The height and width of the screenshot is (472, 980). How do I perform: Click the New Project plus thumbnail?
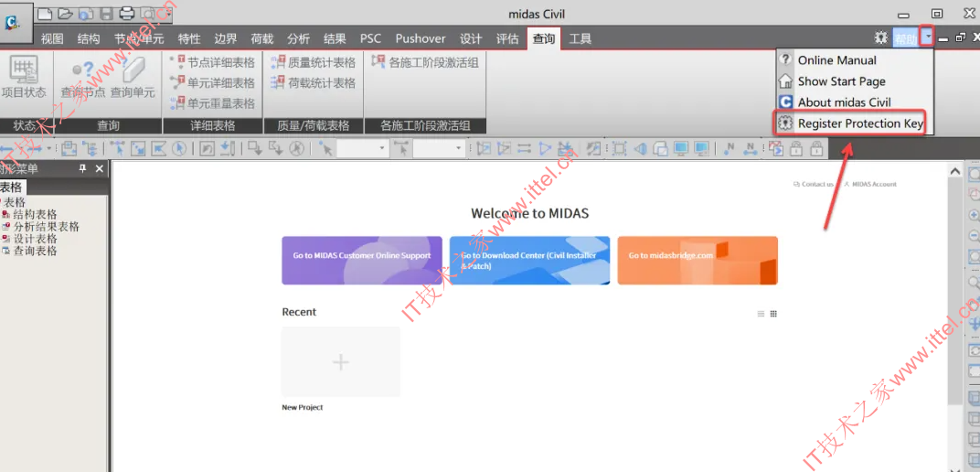point(341,362)
